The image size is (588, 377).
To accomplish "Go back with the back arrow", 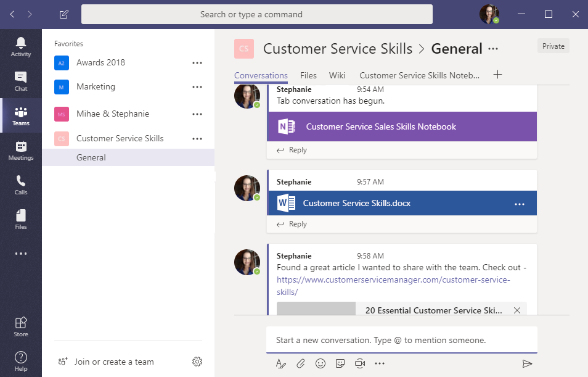I will (12, 14).
